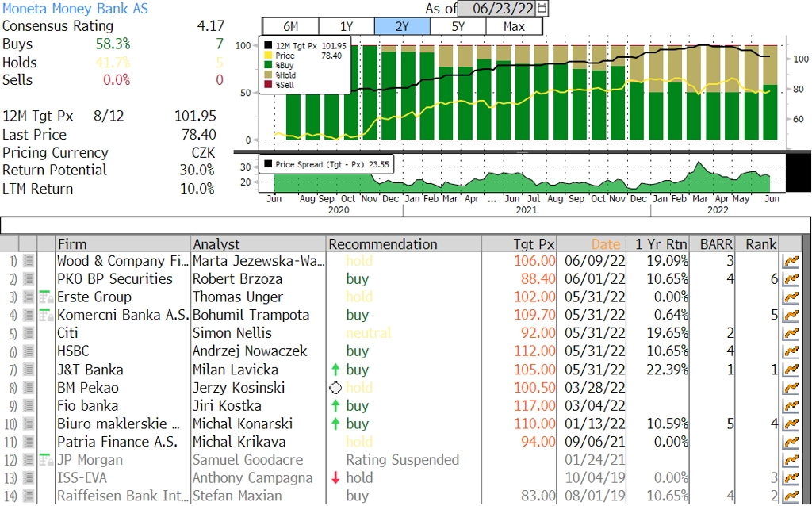Screen dimensions: 812x506
Task: Open the chart icon in the Komercni Banka row
Action: [x=791, y=316]
